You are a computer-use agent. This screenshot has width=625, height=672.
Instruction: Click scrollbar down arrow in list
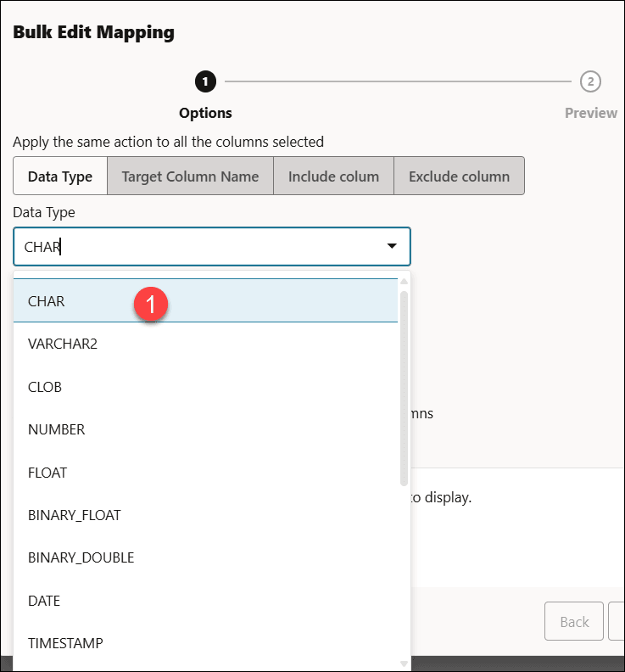(405, 664)
